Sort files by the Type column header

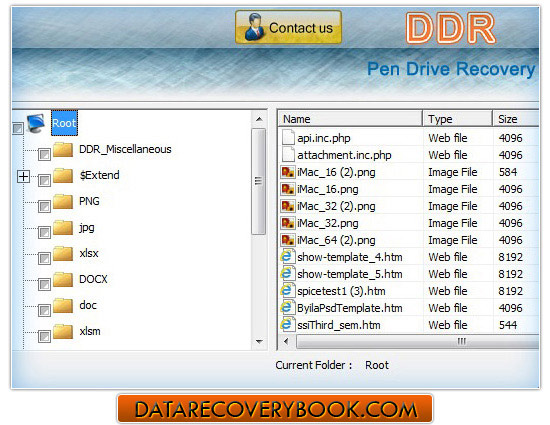click(x=457, y=119)
